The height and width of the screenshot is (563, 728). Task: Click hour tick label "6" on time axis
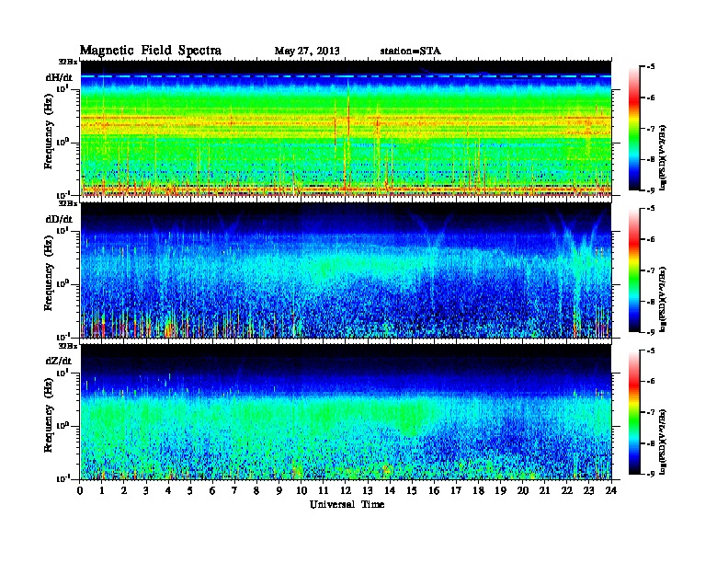[212, 490]
